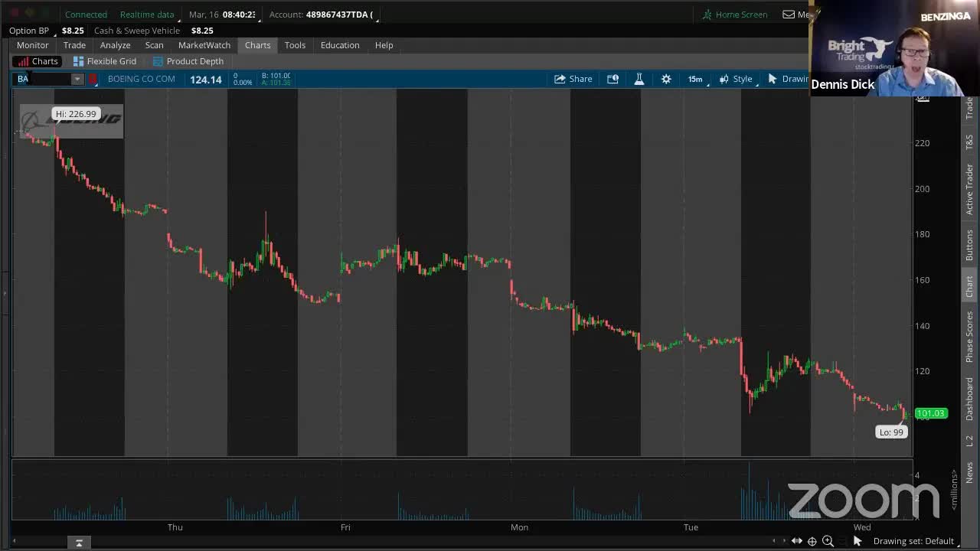The width and height of the screenshot is (980, 551).
Task: Open the Phase Scores sidebar tab
Action: [969, 337]
